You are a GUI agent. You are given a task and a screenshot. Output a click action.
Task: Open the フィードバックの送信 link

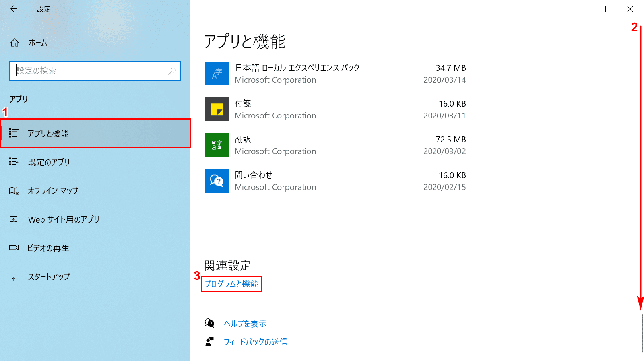click(256, 342)
